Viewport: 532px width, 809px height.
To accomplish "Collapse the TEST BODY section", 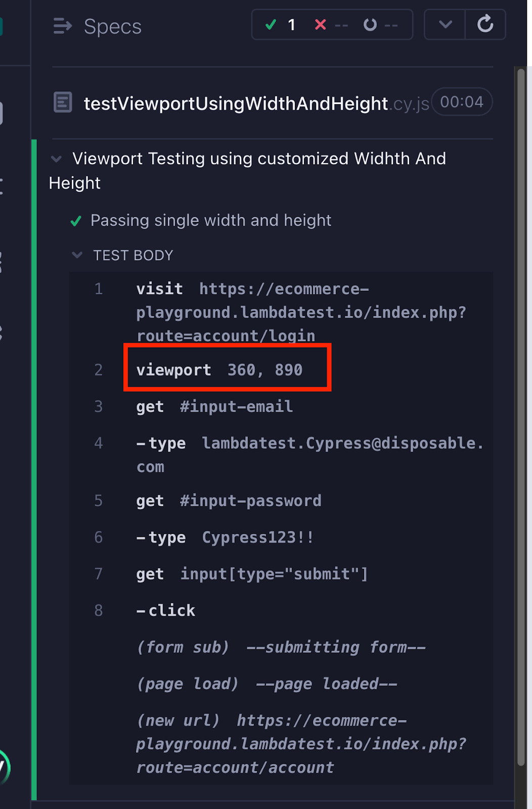I will coord(77,255).
